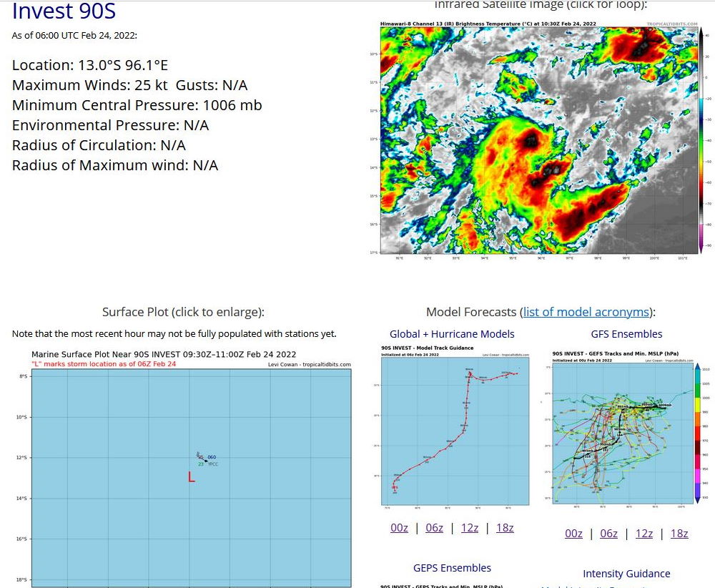Image resolution: width=715 pixels, height=588 pixels.
Task: Select 12z under Global + Hurricane Models
Action: click(x=469, y=528)
